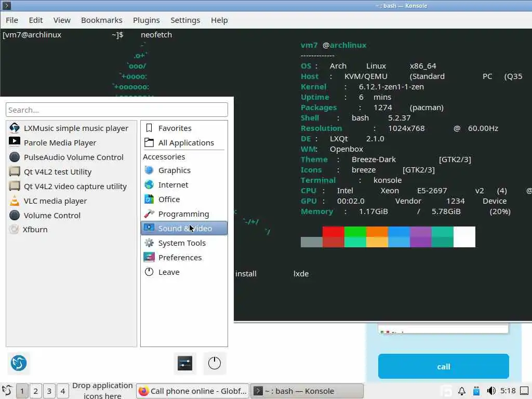Show All Applications category
The image size is (532, 399).
point(184,143)
